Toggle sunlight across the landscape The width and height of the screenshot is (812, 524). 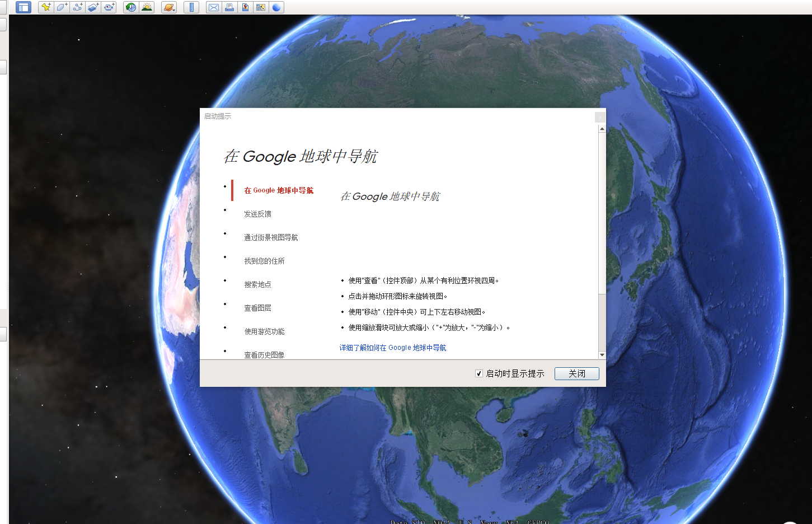click(147, 7)
